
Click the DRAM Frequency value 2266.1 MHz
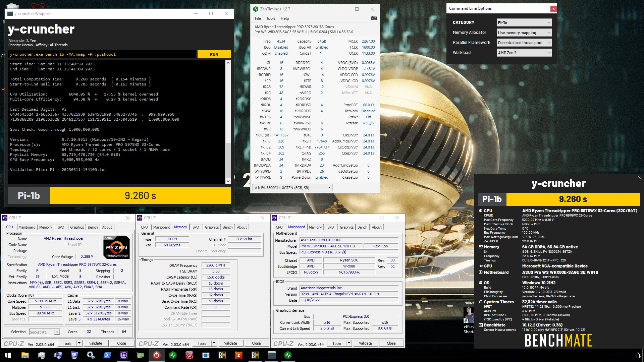tap(216, 265)
